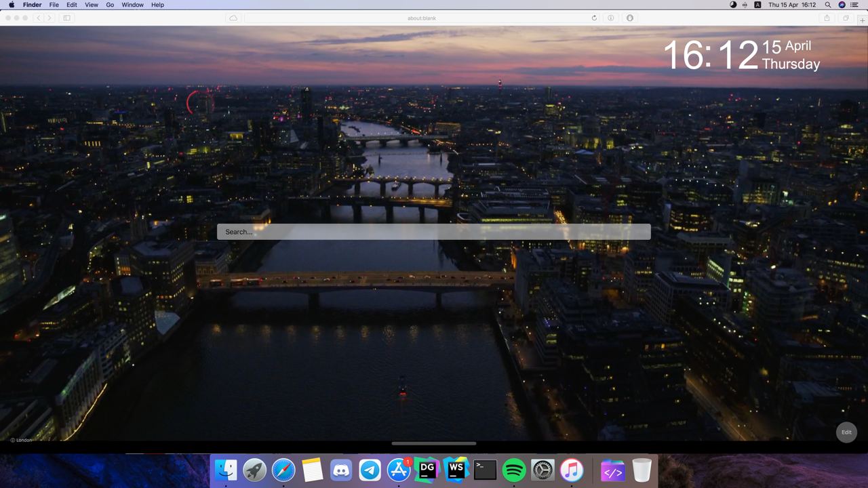Open the Edit menu in menu bar

pyautogui.click(x=71, y=5)
